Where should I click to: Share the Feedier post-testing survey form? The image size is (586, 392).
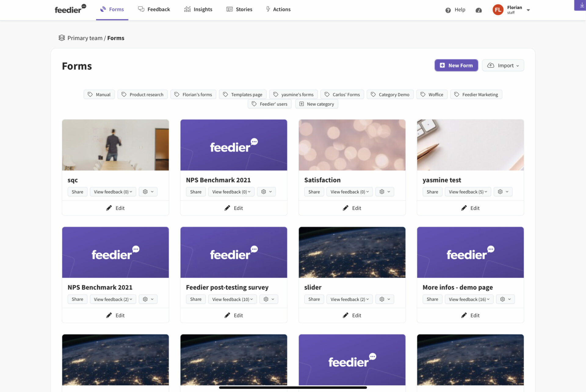196,299
